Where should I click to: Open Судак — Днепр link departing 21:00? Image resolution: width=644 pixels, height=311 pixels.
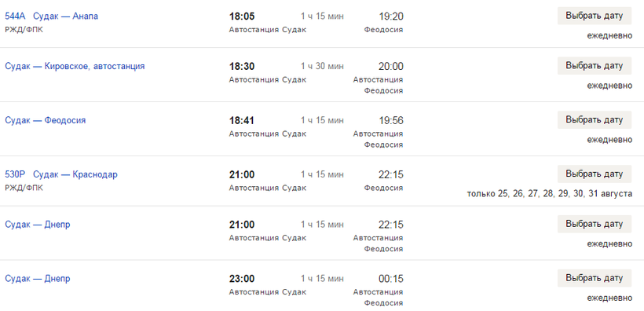point(38,225)
